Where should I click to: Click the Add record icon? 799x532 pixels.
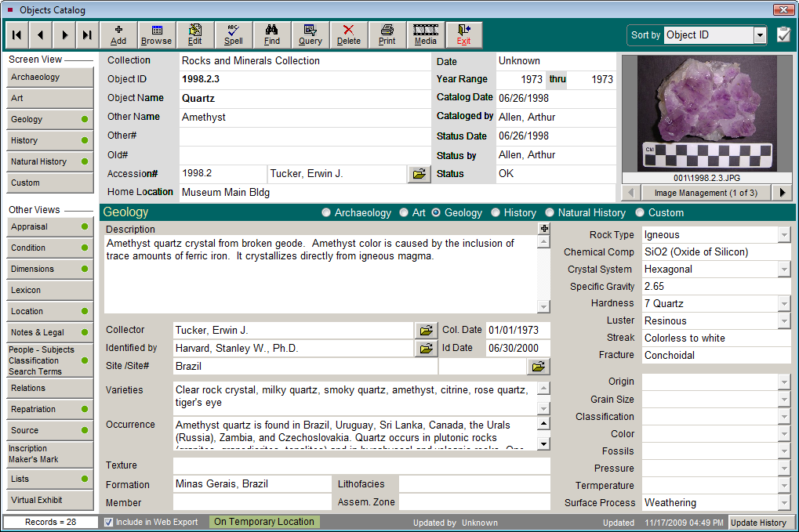(x=118, y=34)
